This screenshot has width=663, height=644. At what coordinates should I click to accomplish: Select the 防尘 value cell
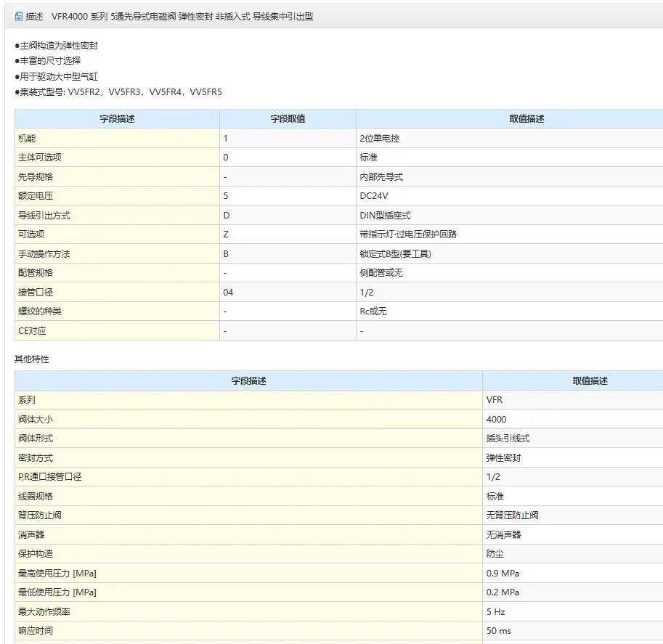pos(573,553)
